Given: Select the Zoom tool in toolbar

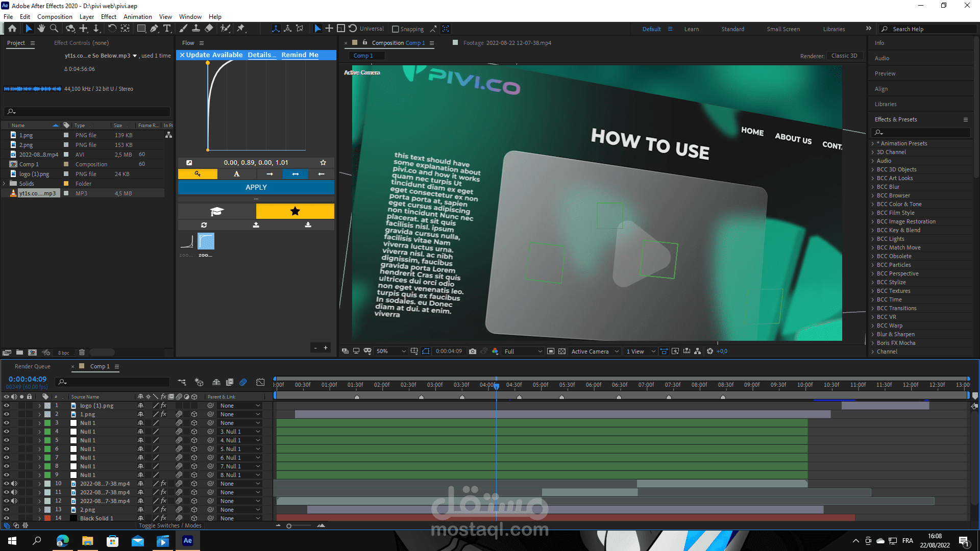Looking at the screenshot, I should point(54,29).
